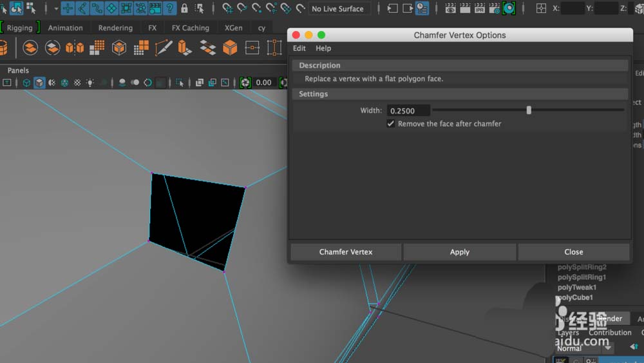
Task: Select the Multi-Cut knife tool
Action: [163, 48]
